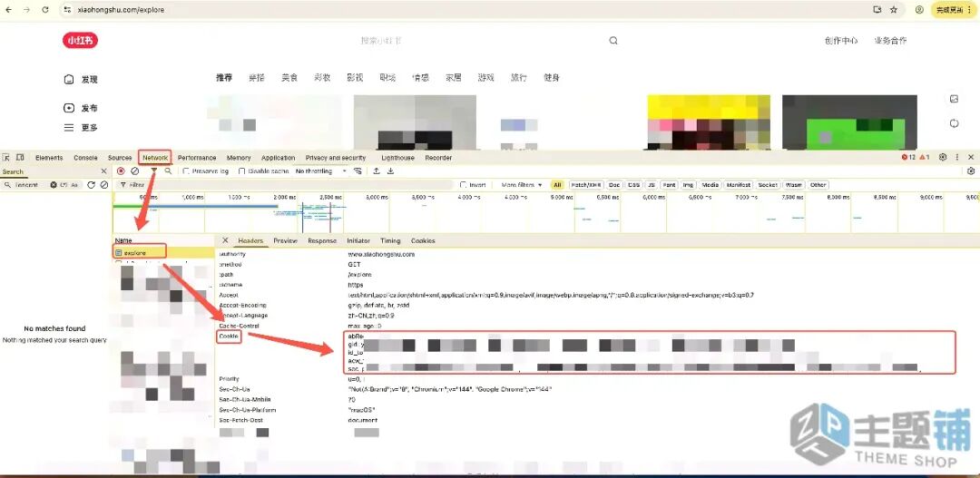This screenshot has width=980, height=478.
Task: Click the warning count 1 badge
Action: (x=924, y=158)
